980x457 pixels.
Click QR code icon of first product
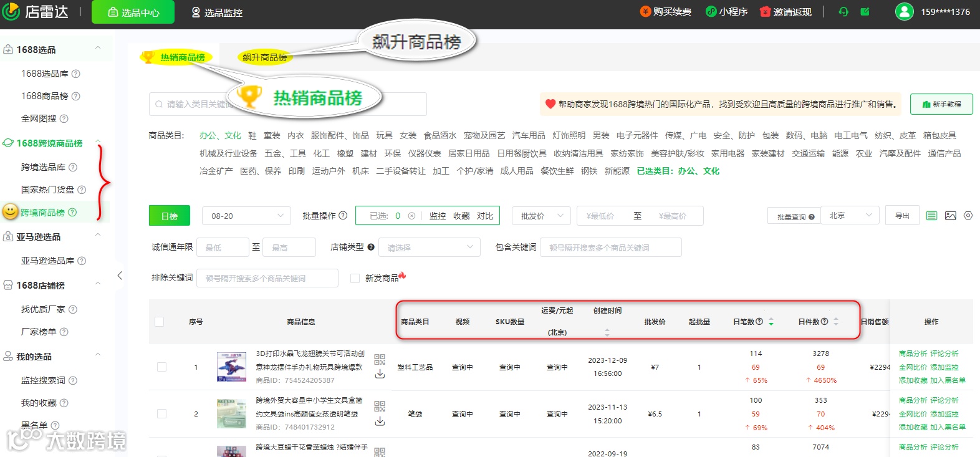click(380, 360)
